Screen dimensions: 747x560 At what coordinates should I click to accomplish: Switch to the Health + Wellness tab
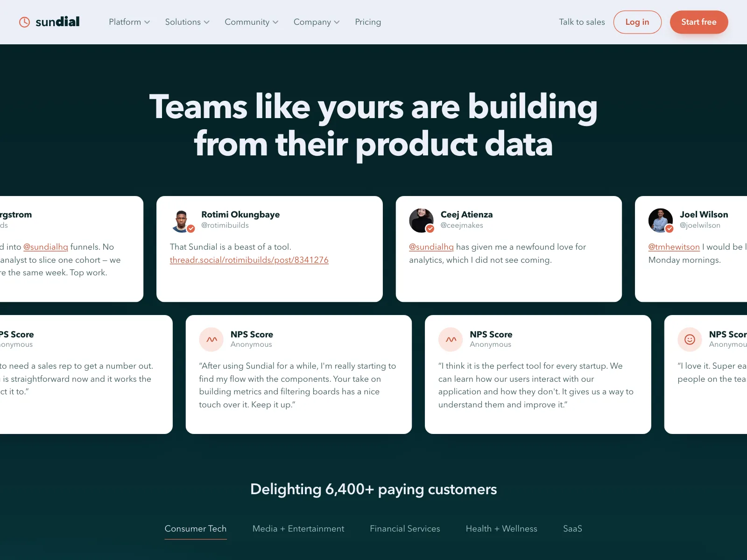[x=501, y=529]
